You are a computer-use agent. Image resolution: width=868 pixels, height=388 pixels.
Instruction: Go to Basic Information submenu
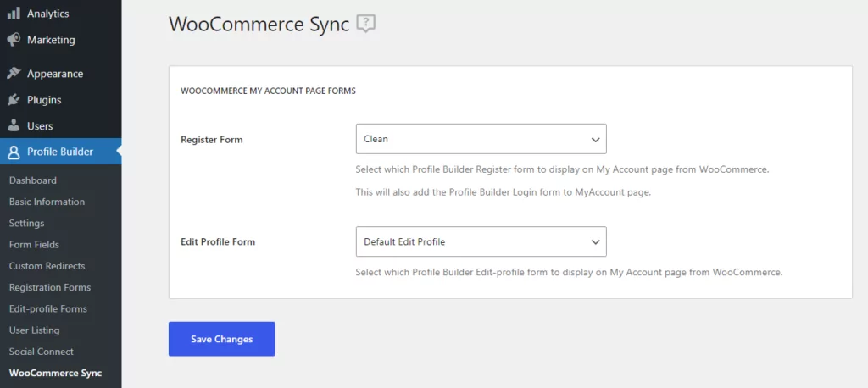coord(47,202)
